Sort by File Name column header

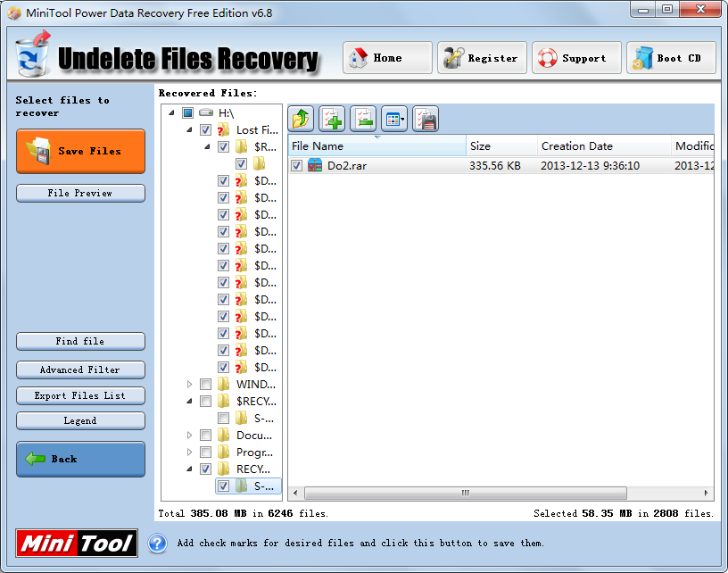point(377,145)
